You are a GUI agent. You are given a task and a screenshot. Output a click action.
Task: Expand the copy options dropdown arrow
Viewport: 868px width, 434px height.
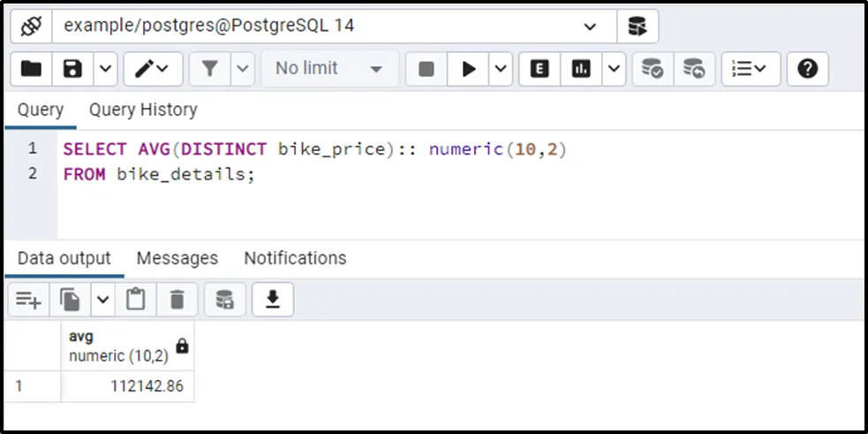(102, 301)
